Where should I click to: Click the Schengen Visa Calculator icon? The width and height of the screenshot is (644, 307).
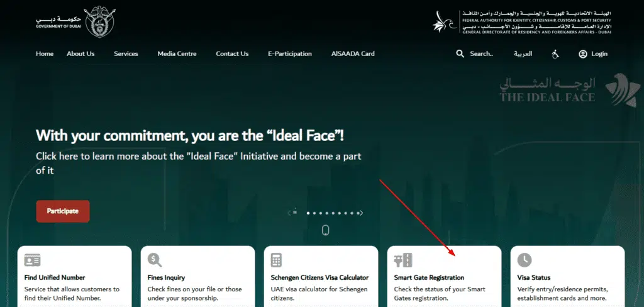tap(277, 260)
